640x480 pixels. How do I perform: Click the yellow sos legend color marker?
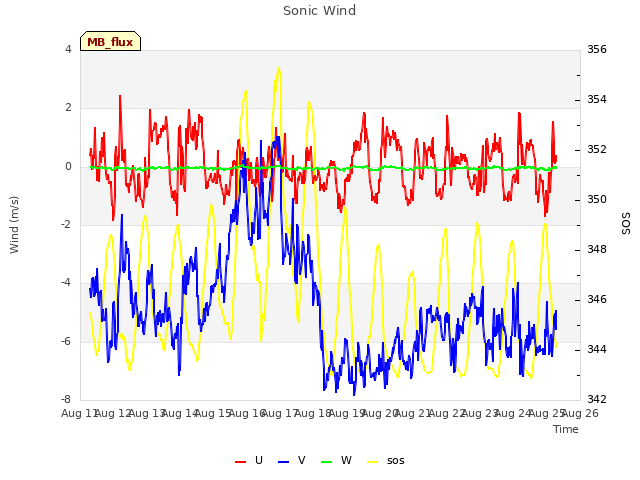373,462
